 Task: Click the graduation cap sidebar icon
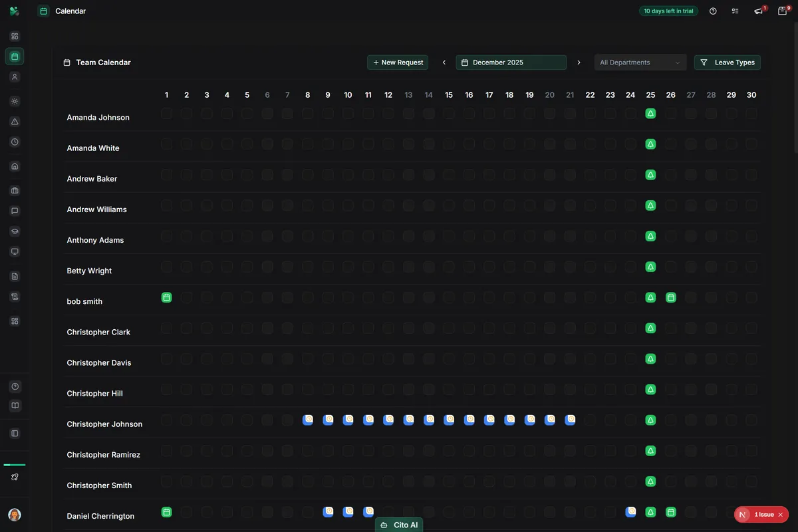tap(15, 231)
